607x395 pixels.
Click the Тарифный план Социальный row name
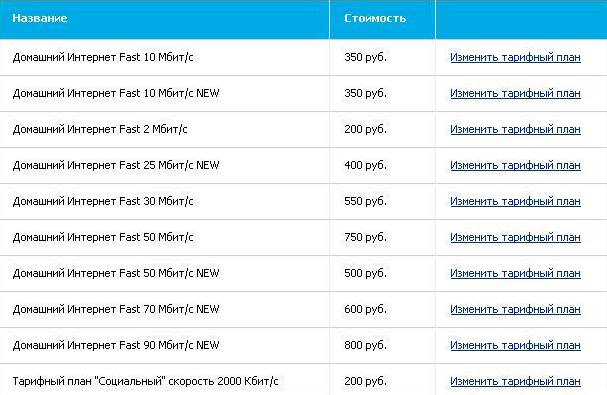click(146, 381)
